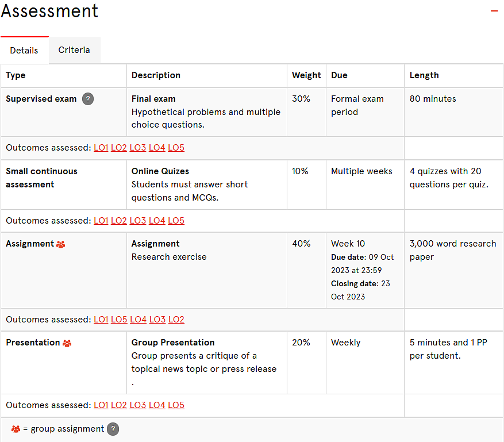
Task: Open LO5 link under Final exam outcomes
Action: click(176, 148)
